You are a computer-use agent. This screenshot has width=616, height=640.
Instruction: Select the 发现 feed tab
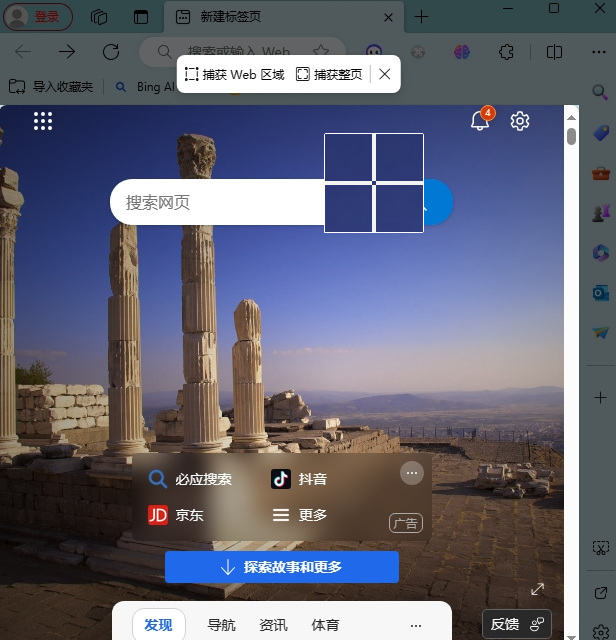pyautogui.click(x=159, y=624)
